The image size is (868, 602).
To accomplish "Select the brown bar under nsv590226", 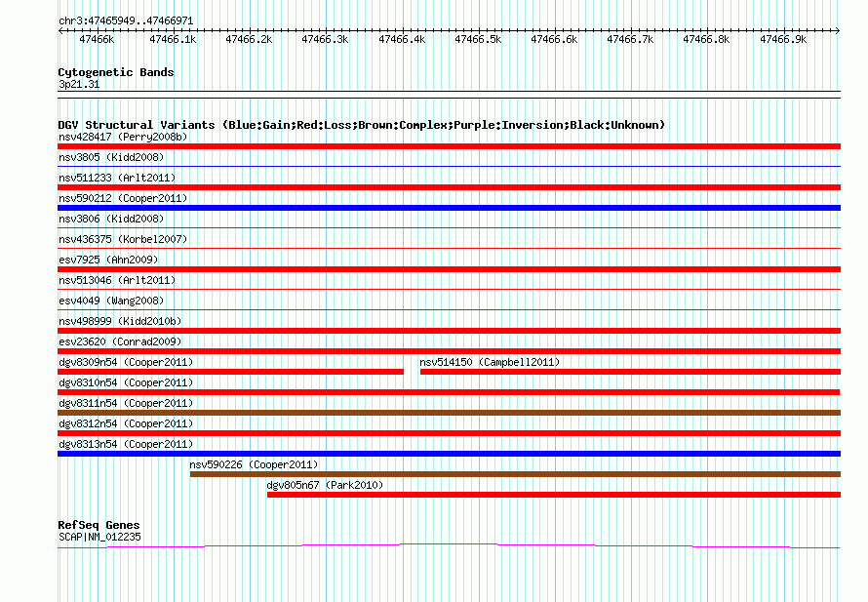I will click(x=515, y=474).
